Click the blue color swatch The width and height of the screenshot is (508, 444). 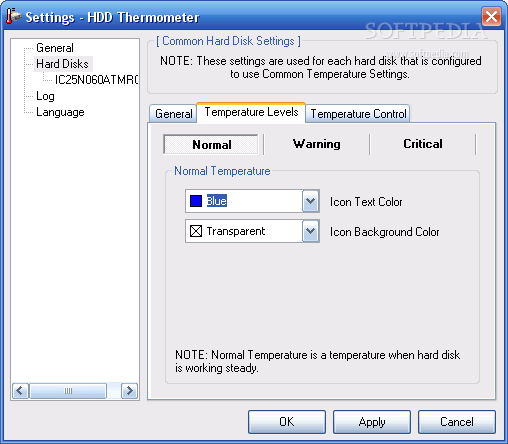click(196, 201)
